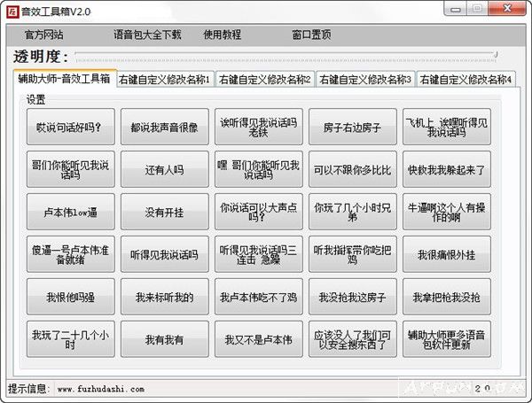Click the www.fuzhudashi.com status bar text
Screen dimensions: 532x403
click(x=101, y=389)
